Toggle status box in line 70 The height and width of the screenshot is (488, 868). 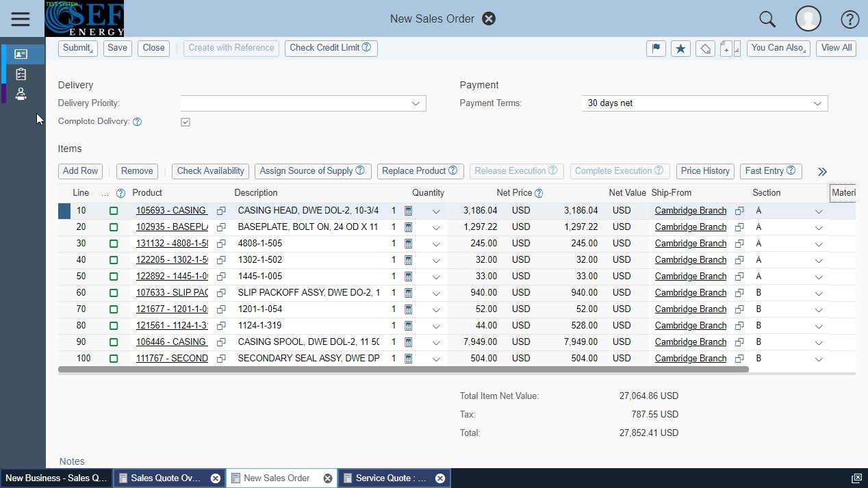click(114, 309)
